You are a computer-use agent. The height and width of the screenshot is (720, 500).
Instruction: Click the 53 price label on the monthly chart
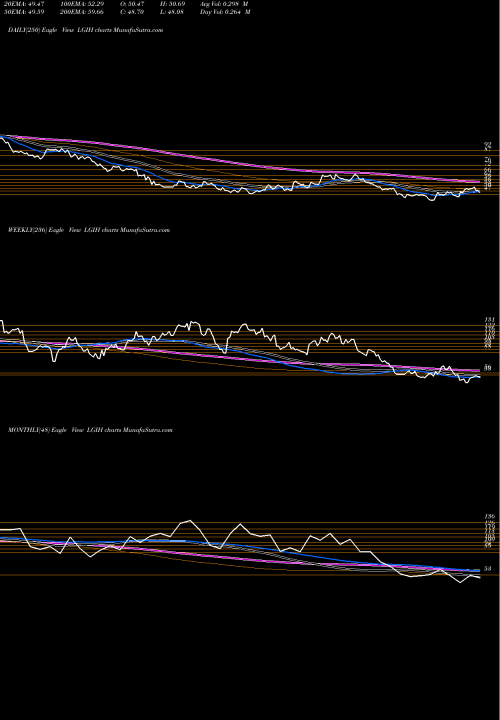(488, 568)
